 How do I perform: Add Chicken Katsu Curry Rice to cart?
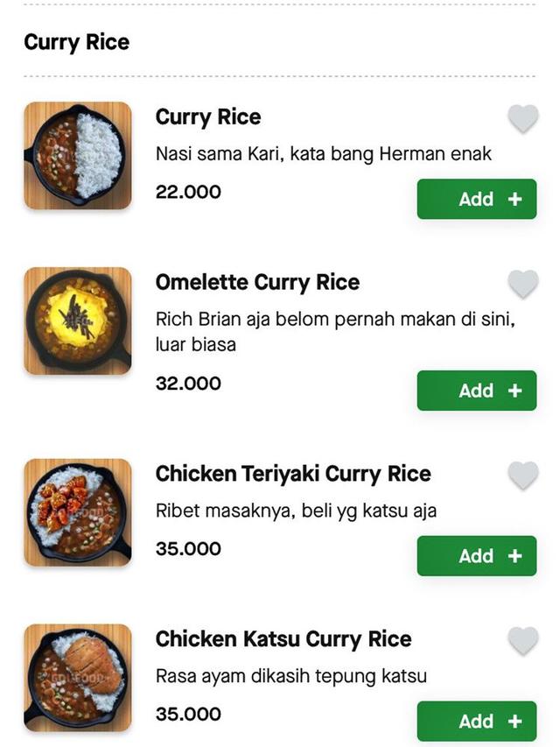coord(477,721)
